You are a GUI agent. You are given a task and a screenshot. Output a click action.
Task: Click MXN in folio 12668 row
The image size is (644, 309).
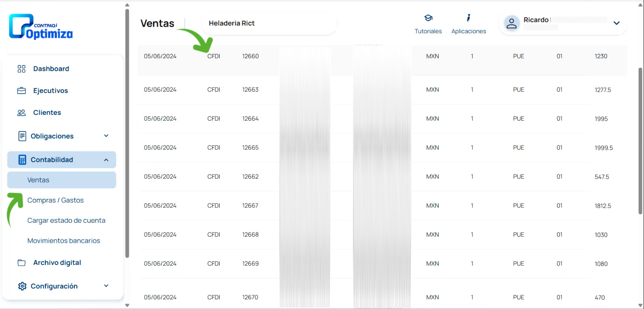[x=433, y=234]
